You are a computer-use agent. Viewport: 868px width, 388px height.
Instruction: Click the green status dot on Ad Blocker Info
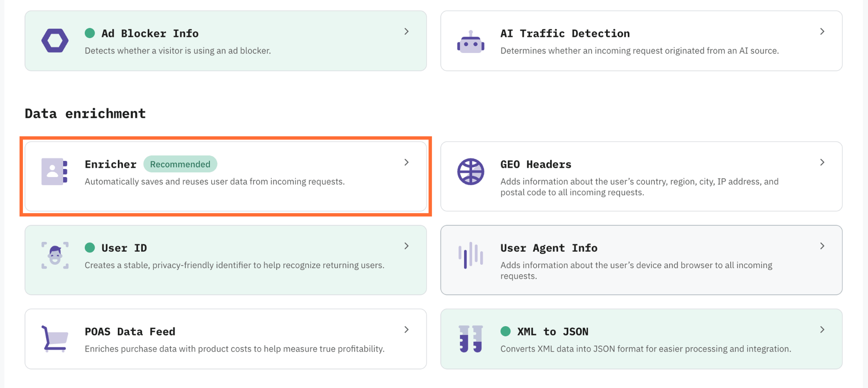(90, 33)
